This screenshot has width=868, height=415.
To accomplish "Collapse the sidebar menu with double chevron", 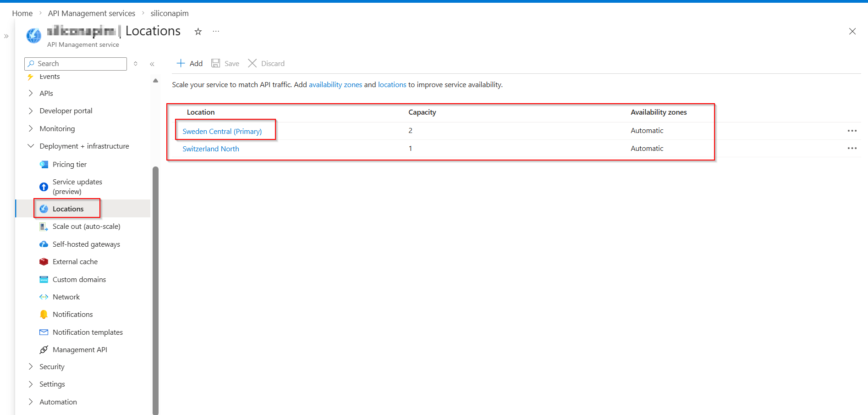I will 152,64.
